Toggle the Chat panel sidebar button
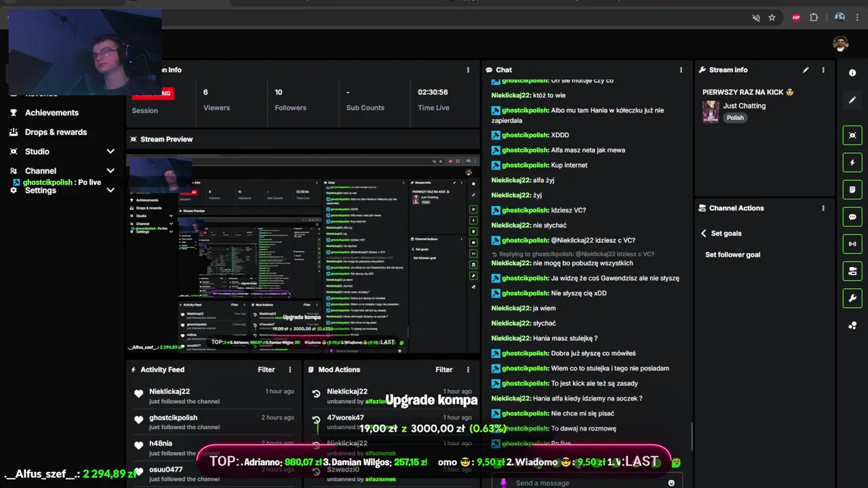The width and height of the screenshot is (868, 488). click(x=852, y=217)
